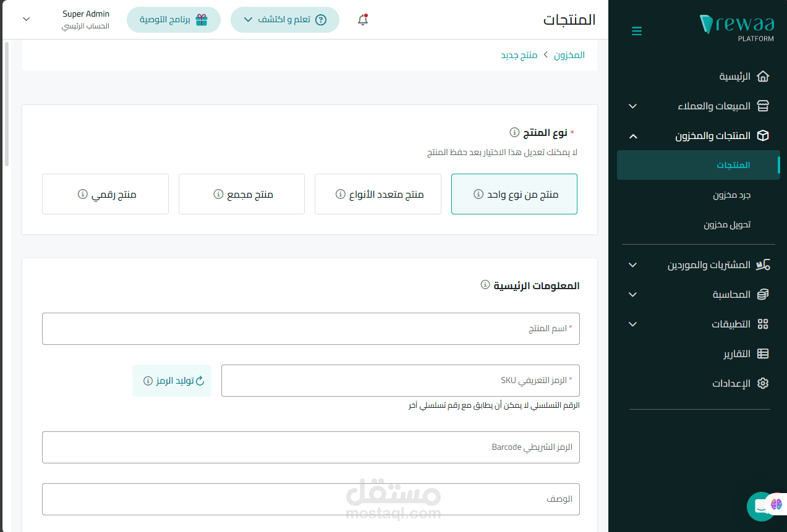The height and width of the screenshot is (532, 787).
Task: Click the accounting coins icon beside المحاسبة
Action: pyautogui.click(x=764, y=294)
